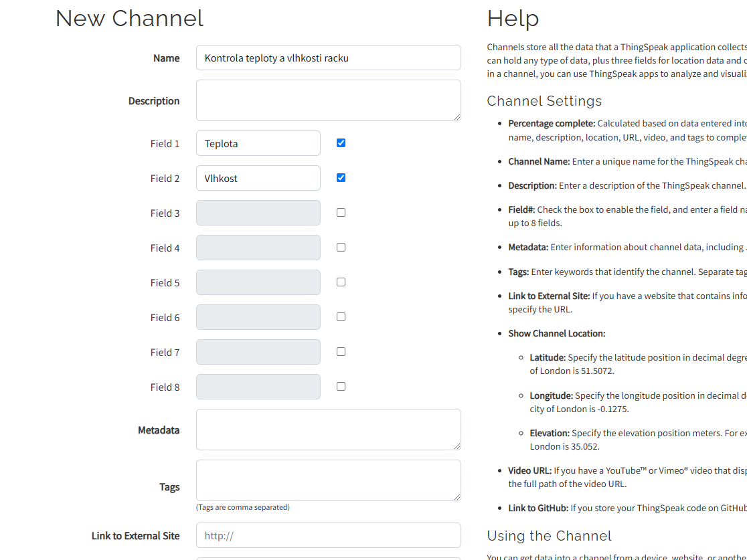Click the Using the Channel heading

[550, 536]
